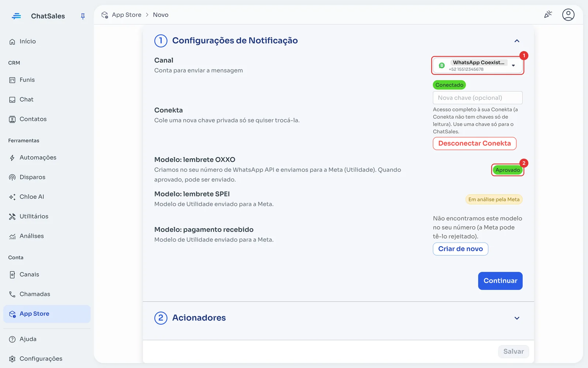Click the Criar de novo button
Screen dimensions: 588x368
(x=460, y=249)
